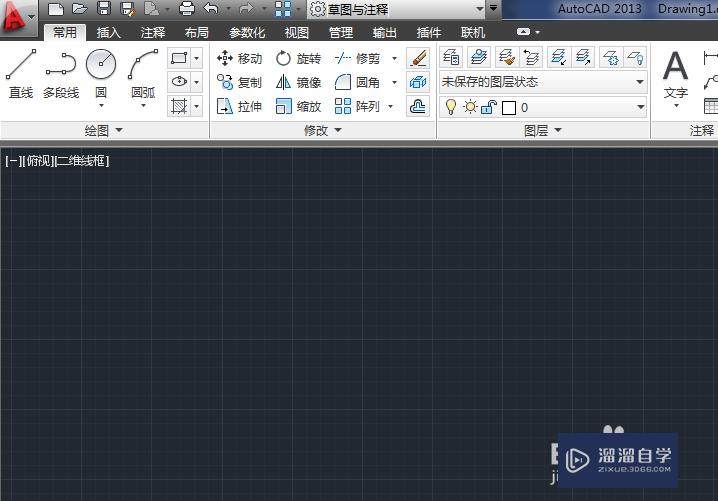Switch to the 插件 (Plug-ins) tab

point(429,32)
